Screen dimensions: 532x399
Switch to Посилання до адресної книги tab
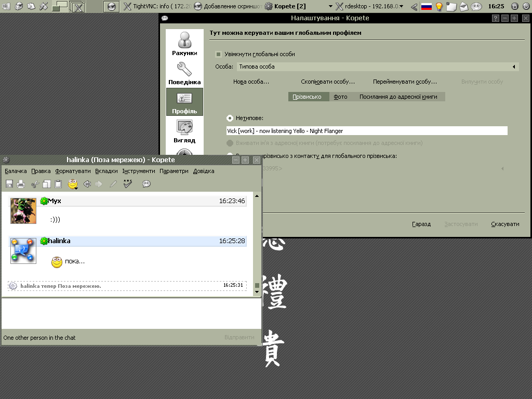[x=398, y=97]
